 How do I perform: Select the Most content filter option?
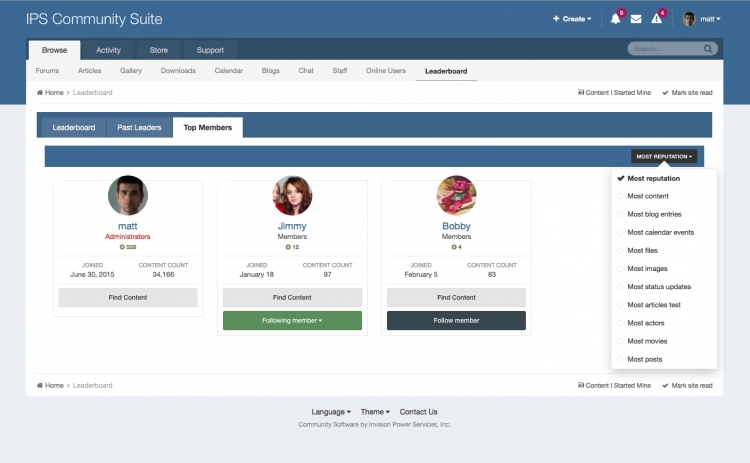click(x=648, y=196)
